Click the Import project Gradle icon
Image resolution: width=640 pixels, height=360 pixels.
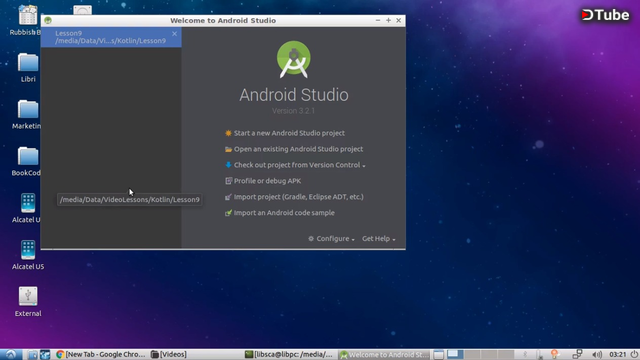tap(228, 197)
